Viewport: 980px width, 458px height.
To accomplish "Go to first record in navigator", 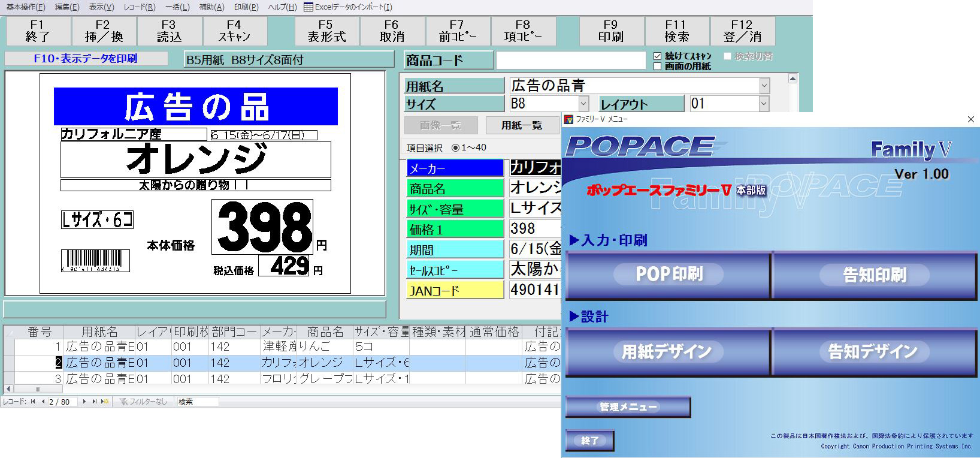I will [x=33, y=402].
